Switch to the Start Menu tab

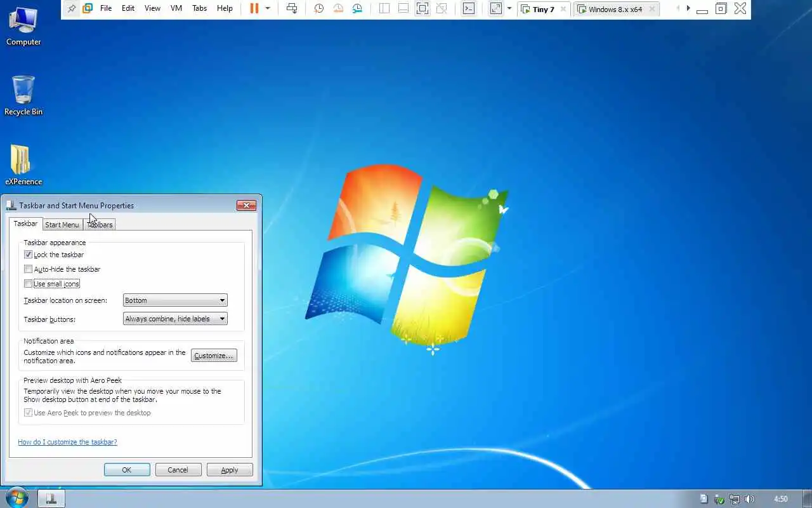click(x=62, y=225)
